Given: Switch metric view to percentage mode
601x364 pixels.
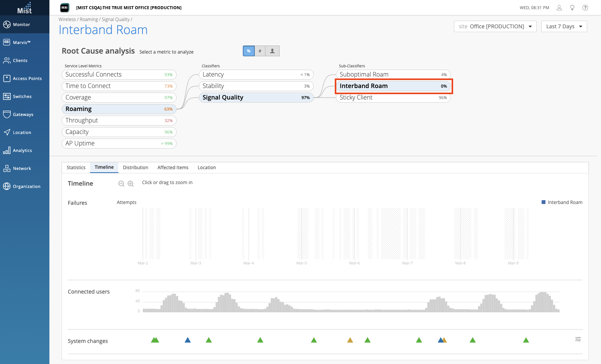Looking at the screenshot, I should 249,51.
